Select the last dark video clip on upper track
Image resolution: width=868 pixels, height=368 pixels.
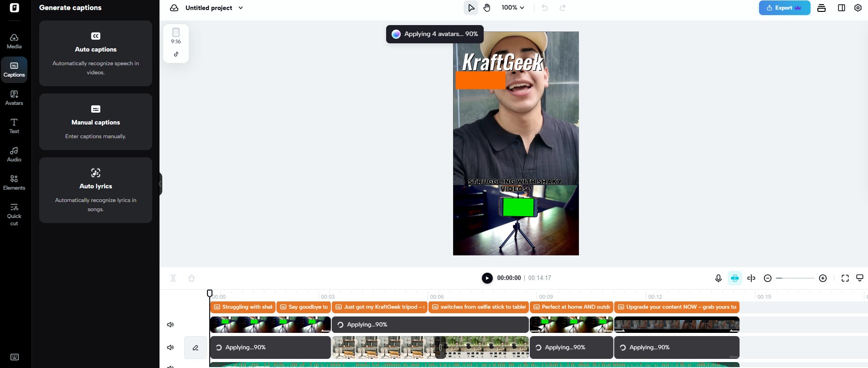pyautogui.click(x=677, y=325)
